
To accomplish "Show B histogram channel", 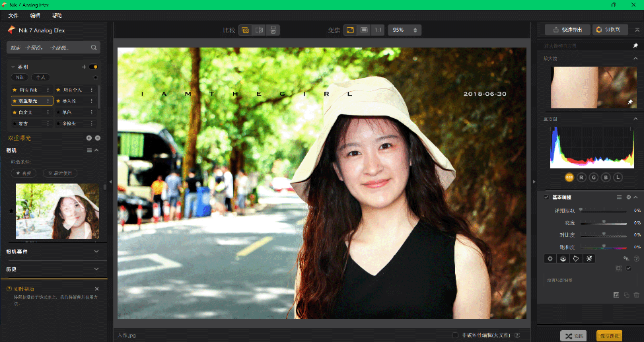I will click(606, 178).
